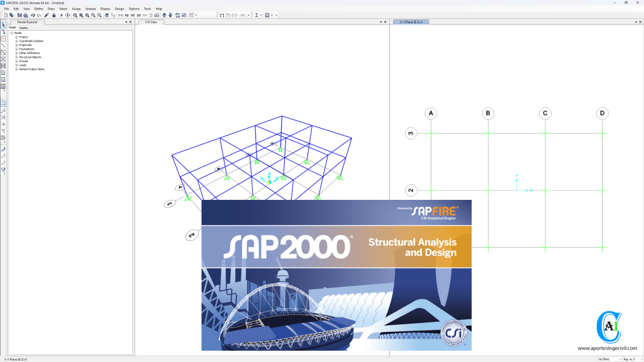Open the Analyze menu

[x=91, y=9]
